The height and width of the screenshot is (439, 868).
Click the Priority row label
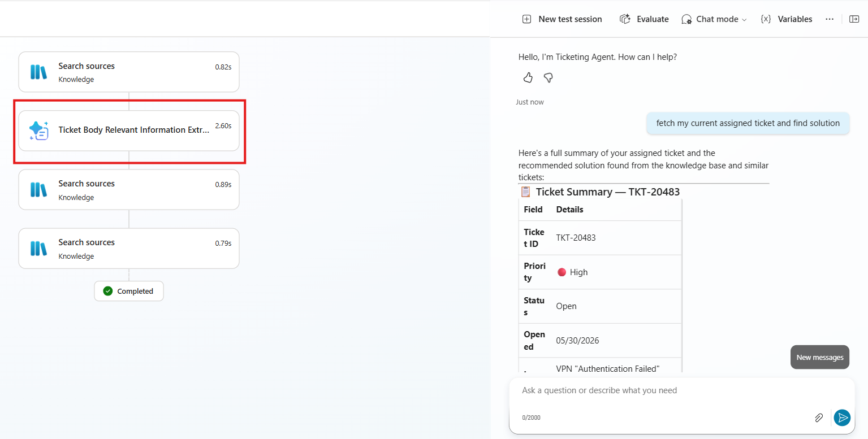[x=534, y=272]
